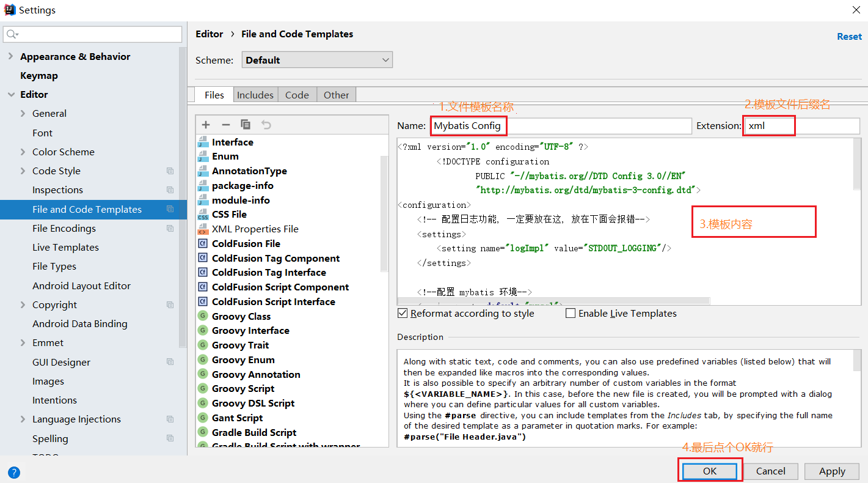868x483 pixels.
Task: Expand the Copyright node
Action: [23, 304]
